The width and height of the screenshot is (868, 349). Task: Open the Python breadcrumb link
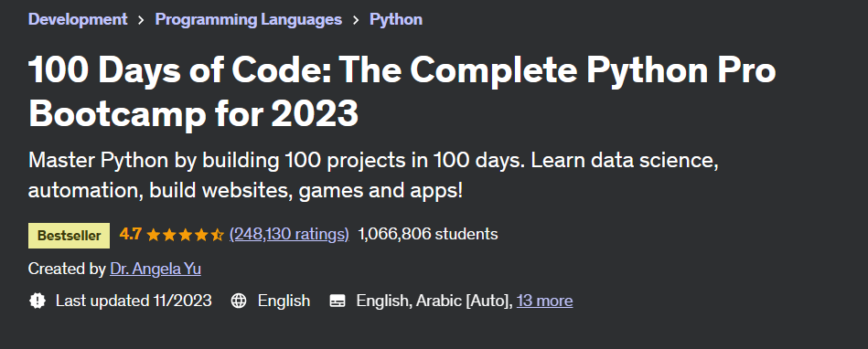tap(396, 19)
